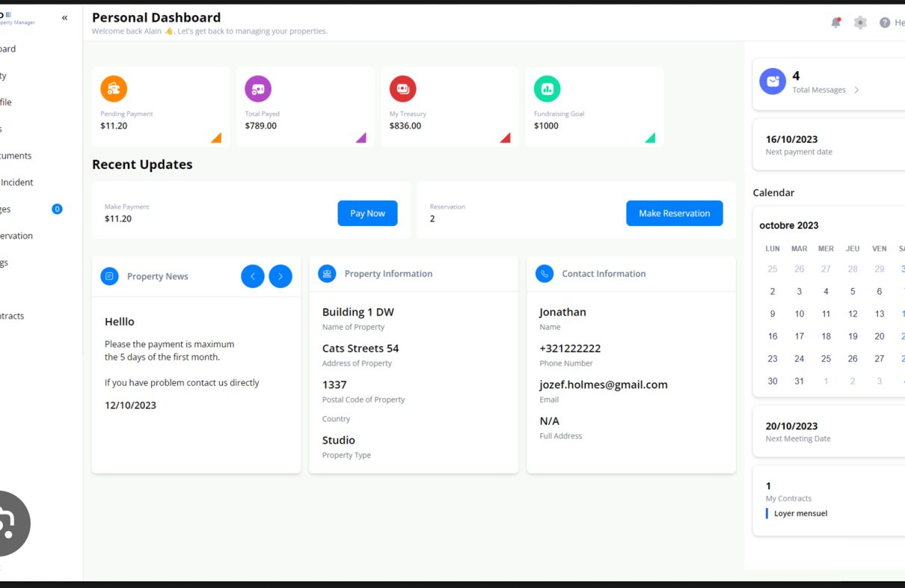Collapse the sidebar with double chevron
The width and height of the screenshot is (905, 588).
click(64, 18)
